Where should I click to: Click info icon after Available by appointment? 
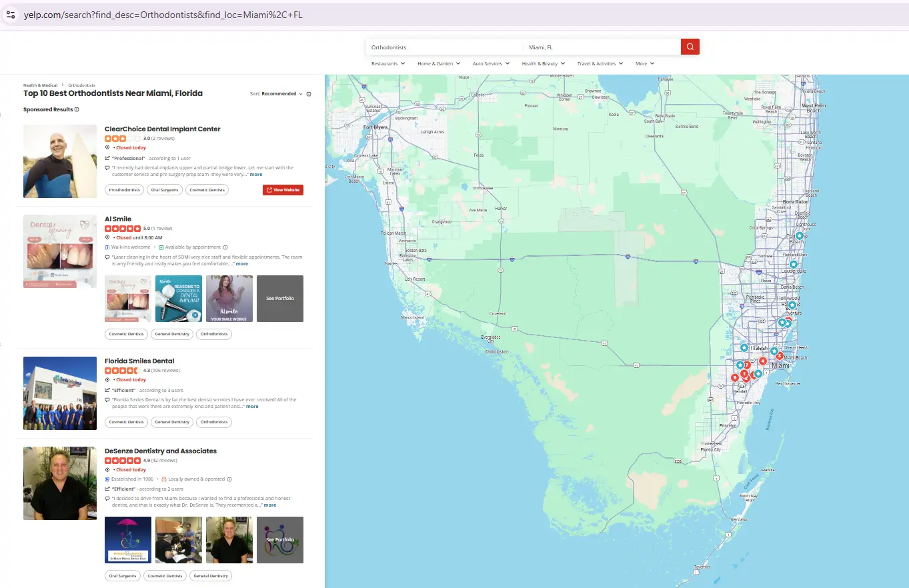225,247
